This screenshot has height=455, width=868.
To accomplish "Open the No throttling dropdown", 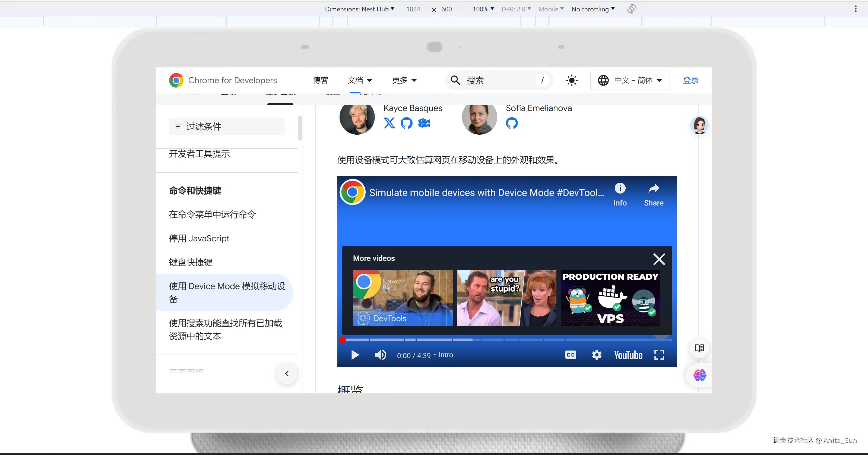I will 593,9.
